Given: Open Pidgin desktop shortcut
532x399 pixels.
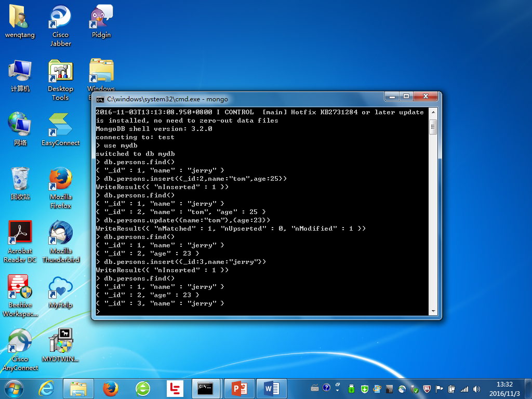Looking at the screenshot, I should tap(101, 22).
